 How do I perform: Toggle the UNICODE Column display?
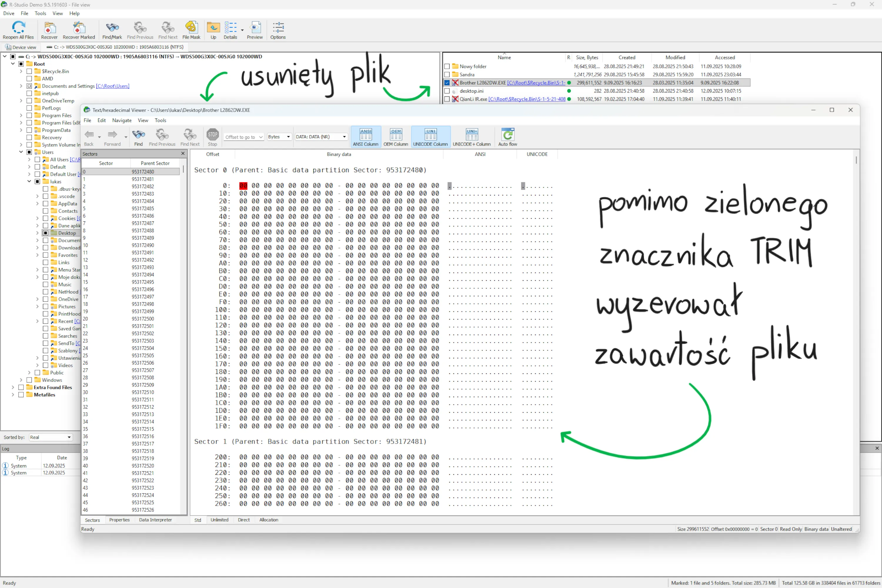pos(430,137)
